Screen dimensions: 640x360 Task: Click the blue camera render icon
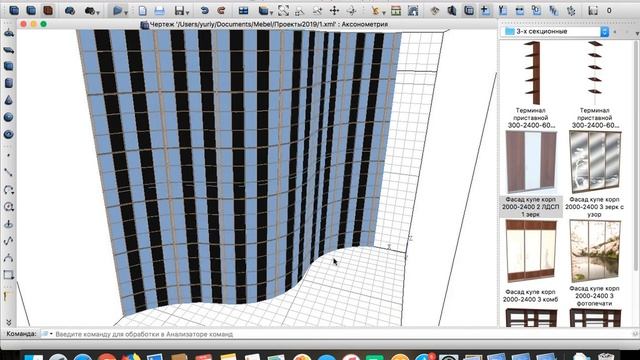[x=70, y=11]
